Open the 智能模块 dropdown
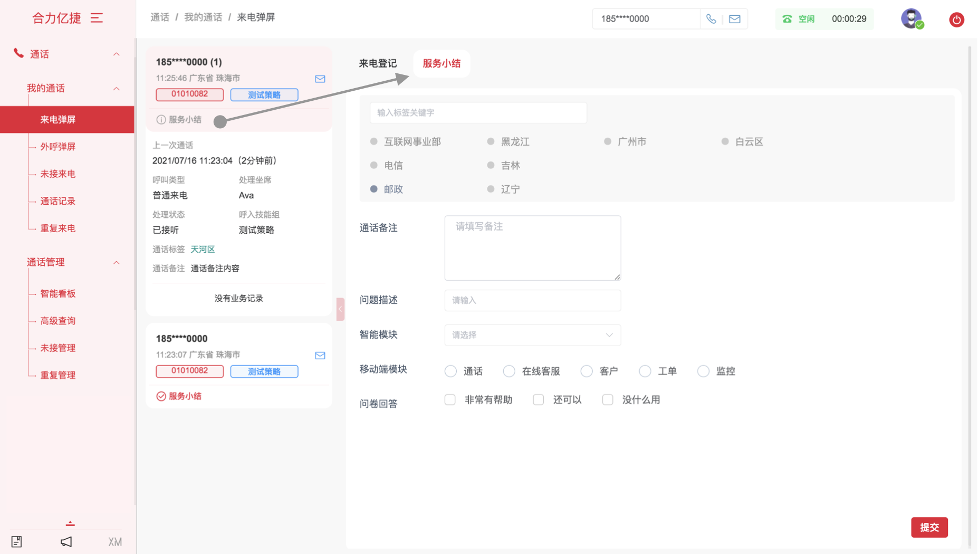The image size is (980, 554). coord(532,335)
